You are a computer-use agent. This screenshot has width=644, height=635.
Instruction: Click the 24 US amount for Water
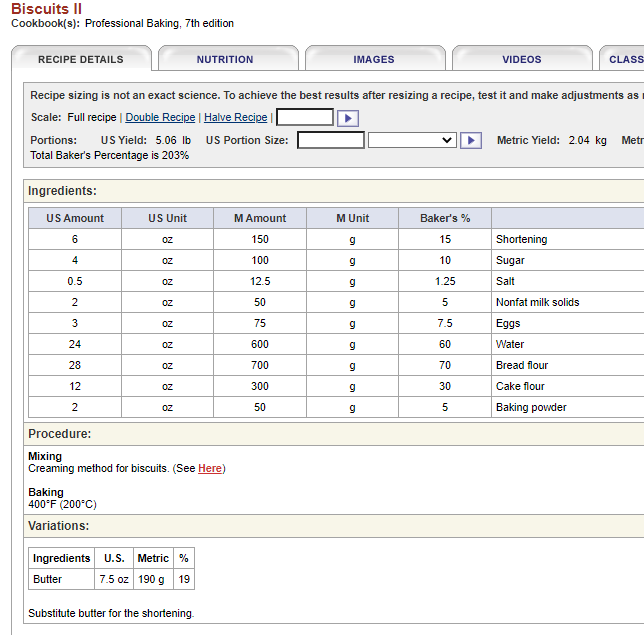(x=75, y=344)
